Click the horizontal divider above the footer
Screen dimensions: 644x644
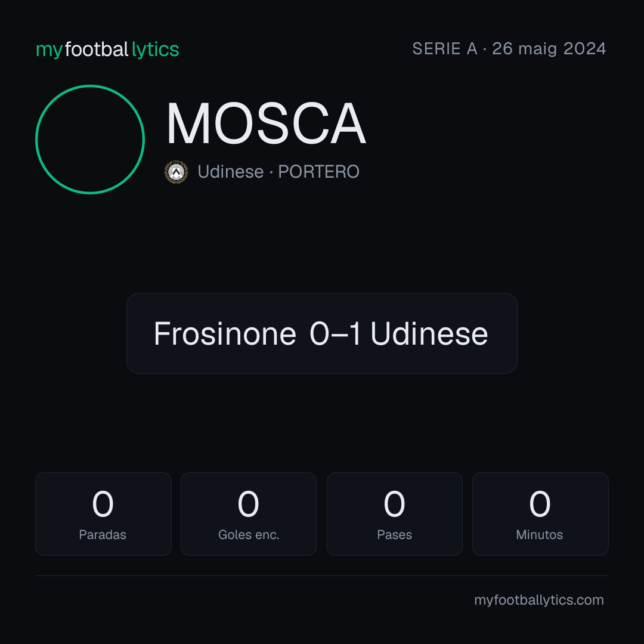[x=322, y=576]
